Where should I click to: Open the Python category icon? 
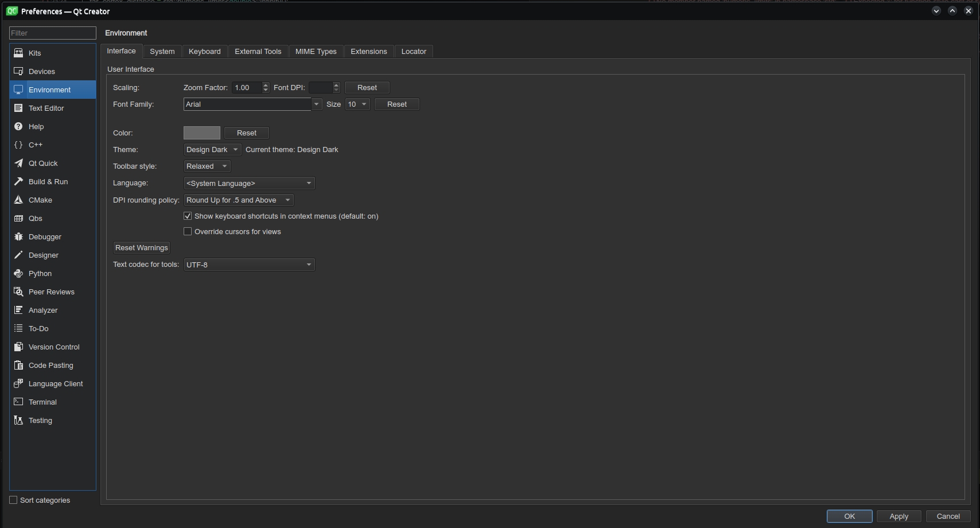click(x=18, y=273)
